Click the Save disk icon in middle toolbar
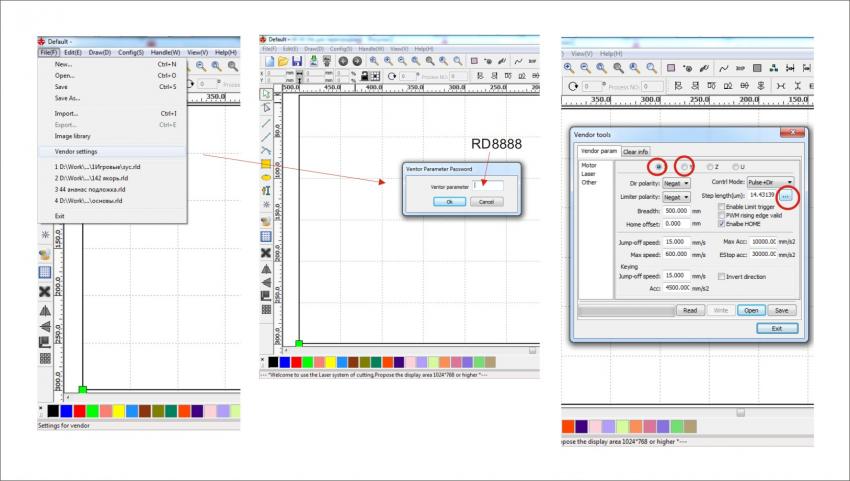The height and width of the screenshot is (481, 850). click(298, 61)
